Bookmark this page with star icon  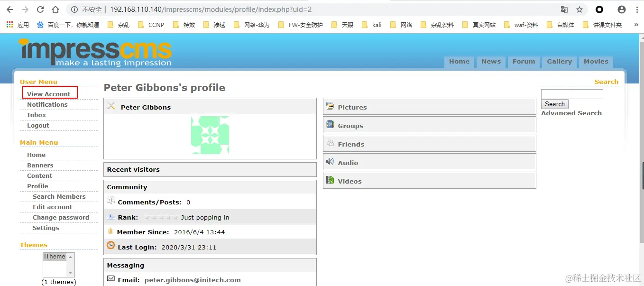580,9
